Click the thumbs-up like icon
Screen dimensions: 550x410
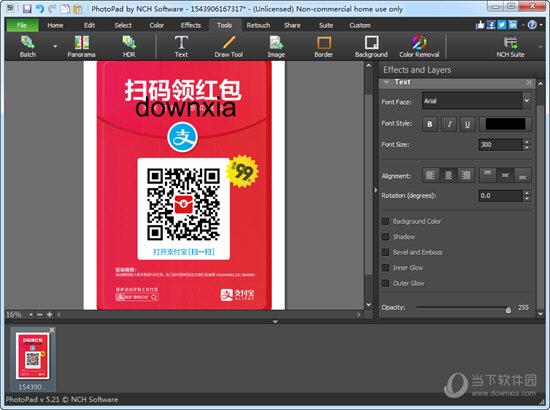pyautogui.click(x=480, y=25)
